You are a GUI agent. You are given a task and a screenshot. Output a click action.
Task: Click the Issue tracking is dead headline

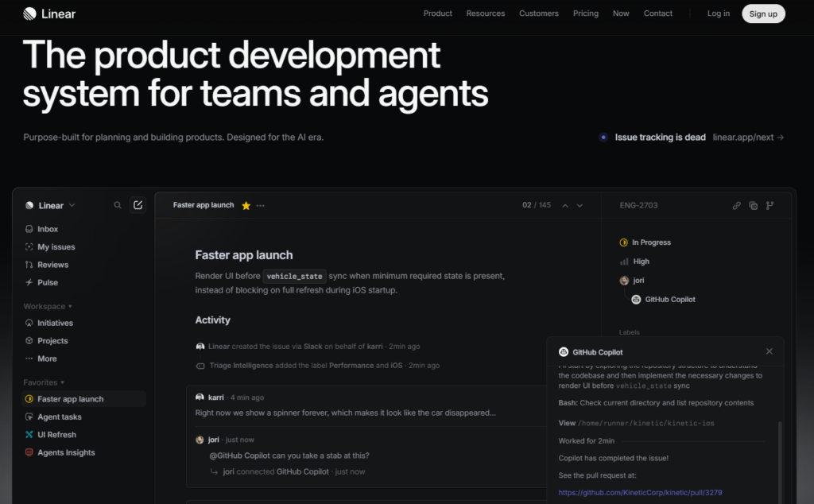point(661,138)
